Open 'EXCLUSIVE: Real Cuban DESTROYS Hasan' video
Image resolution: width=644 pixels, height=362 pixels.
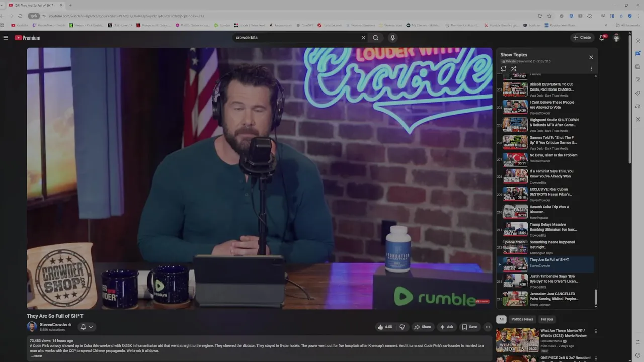[545, 194]
